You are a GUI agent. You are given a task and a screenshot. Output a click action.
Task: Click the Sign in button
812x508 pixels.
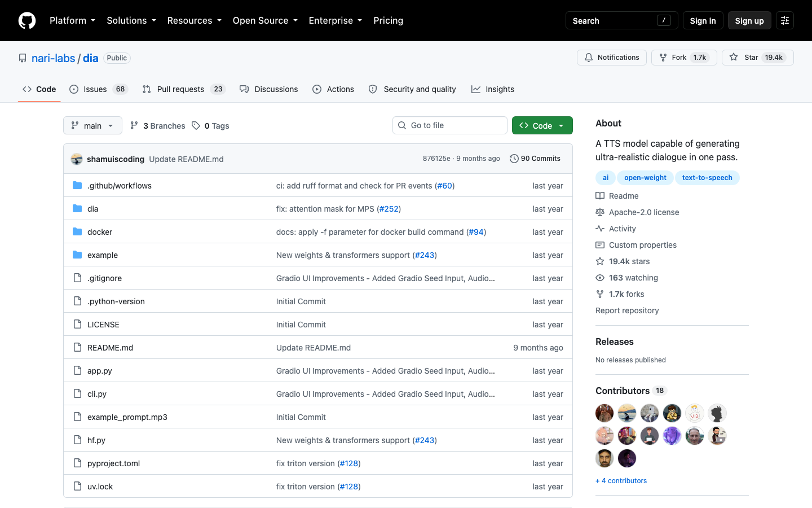703,20
